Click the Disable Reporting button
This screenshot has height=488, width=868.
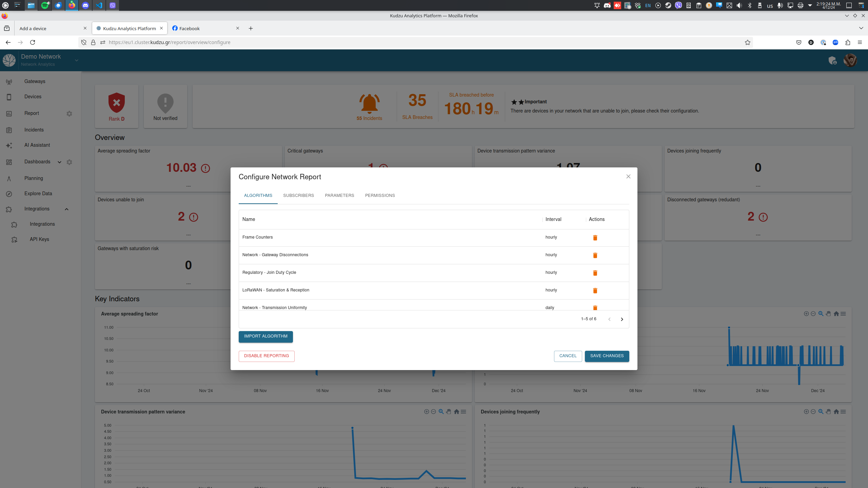267,356
